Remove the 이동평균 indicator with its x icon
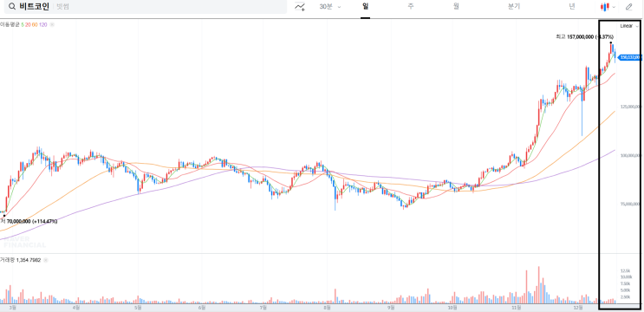 click(52, 24)
